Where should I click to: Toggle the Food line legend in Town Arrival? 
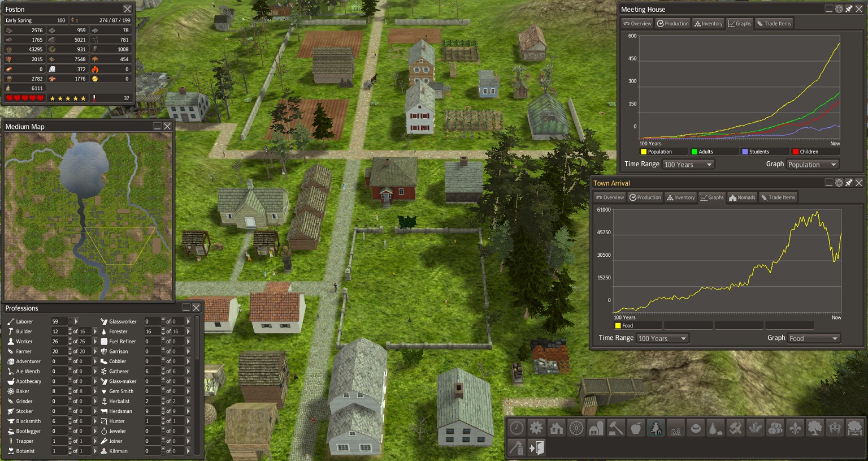[x=638, y=325]
